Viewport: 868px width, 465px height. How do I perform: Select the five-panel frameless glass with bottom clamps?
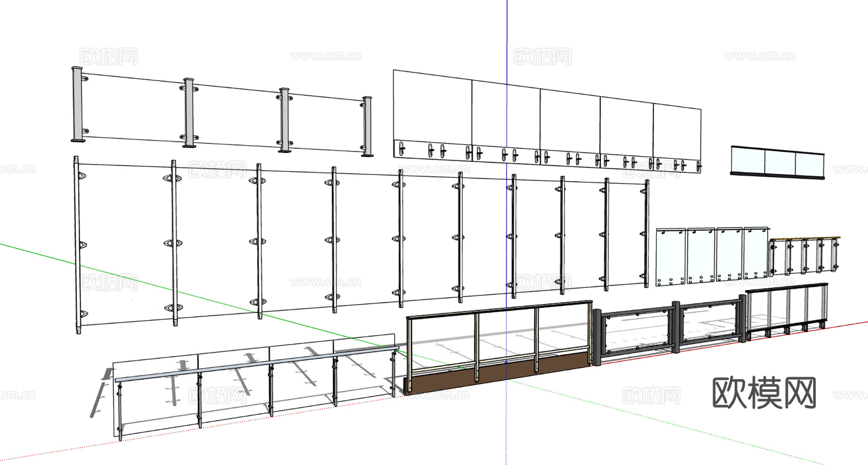547,121
